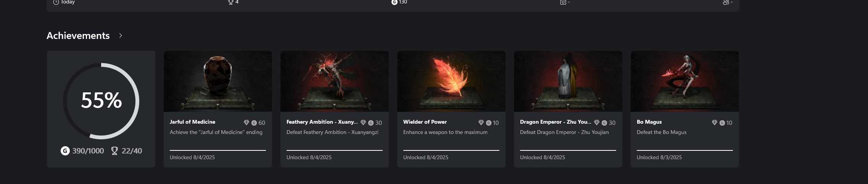This screenshot has width=868, height=184.
Task: Select the Wielder of Power feather image
Action: (451, 81)
